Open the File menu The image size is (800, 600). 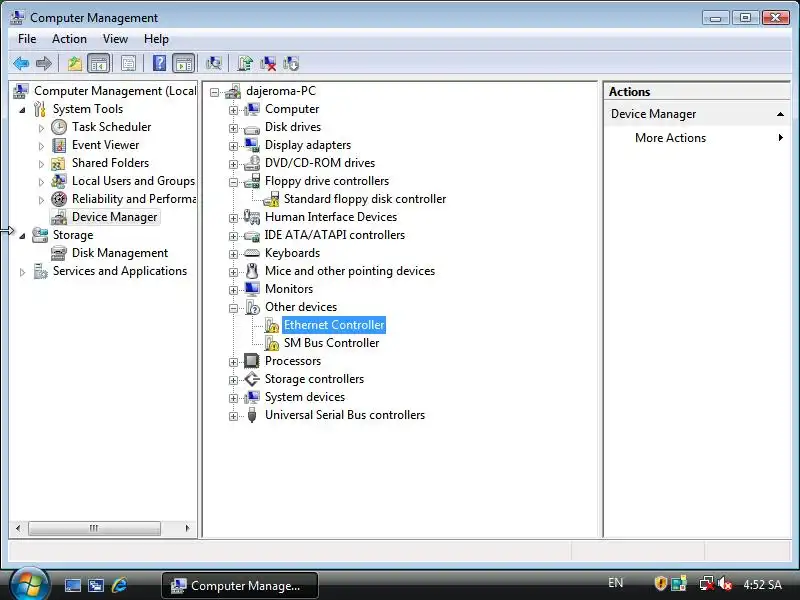(x=27, y=39)
